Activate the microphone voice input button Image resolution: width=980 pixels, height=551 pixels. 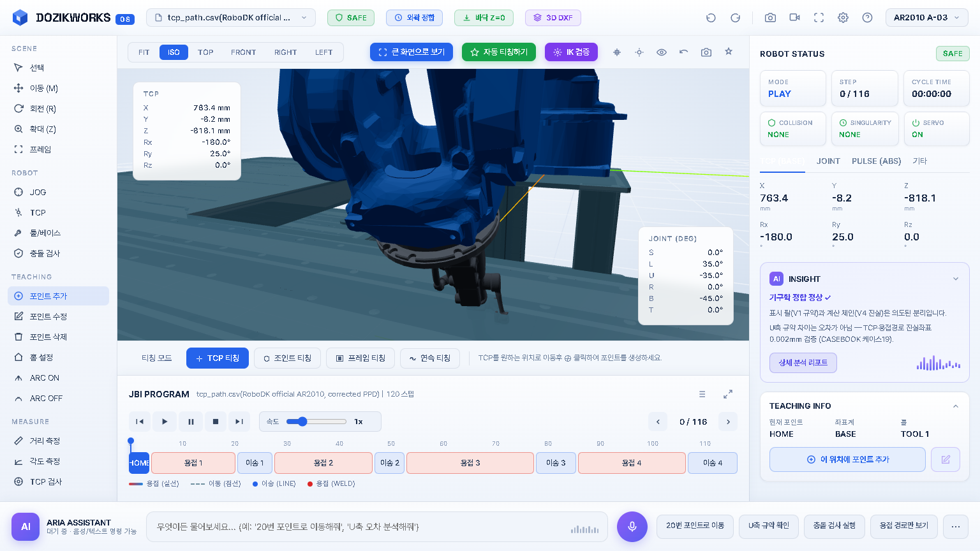[632, 527]
